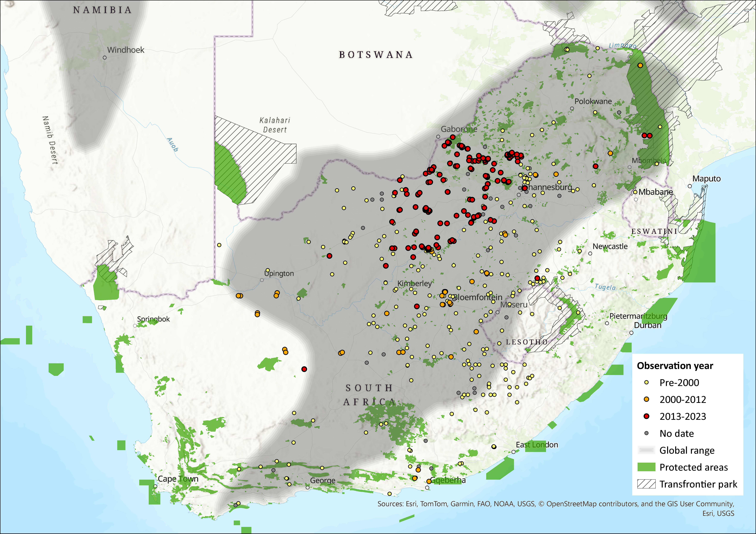Click the BOTSWANA country label

tap(376, 55)
